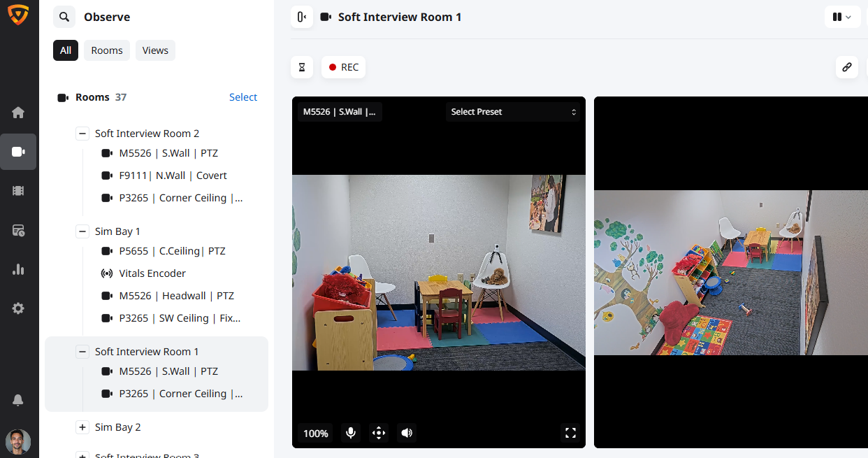868x458 pixels.
Task: Enter fullscreen on the S.Wall camera
Action: click(570, 433)
